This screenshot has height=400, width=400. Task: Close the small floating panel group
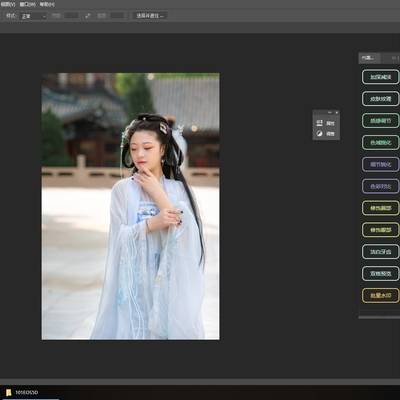point(337,113)
